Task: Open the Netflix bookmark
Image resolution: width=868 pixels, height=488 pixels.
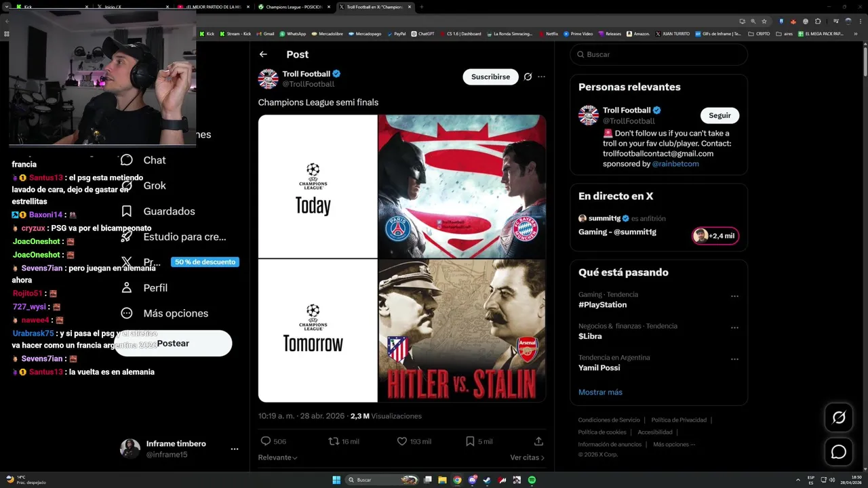Action: (x=548, y=33)
